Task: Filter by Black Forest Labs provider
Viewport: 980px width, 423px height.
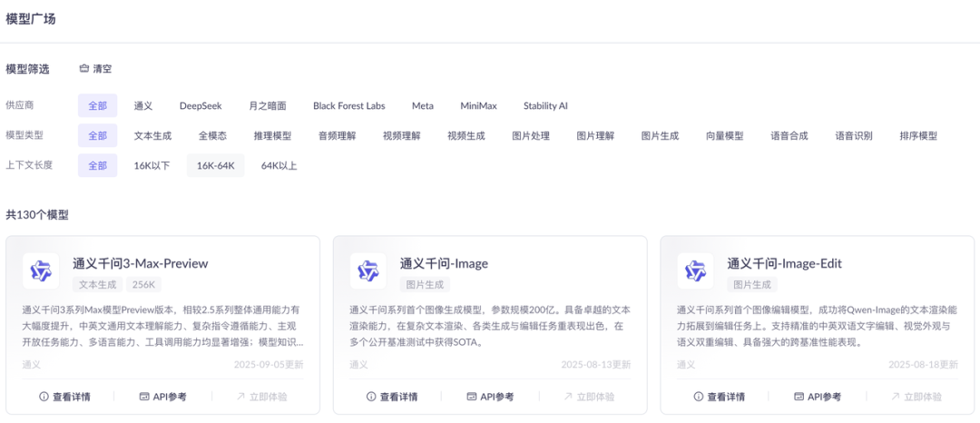Action: (x=349, y=105)
